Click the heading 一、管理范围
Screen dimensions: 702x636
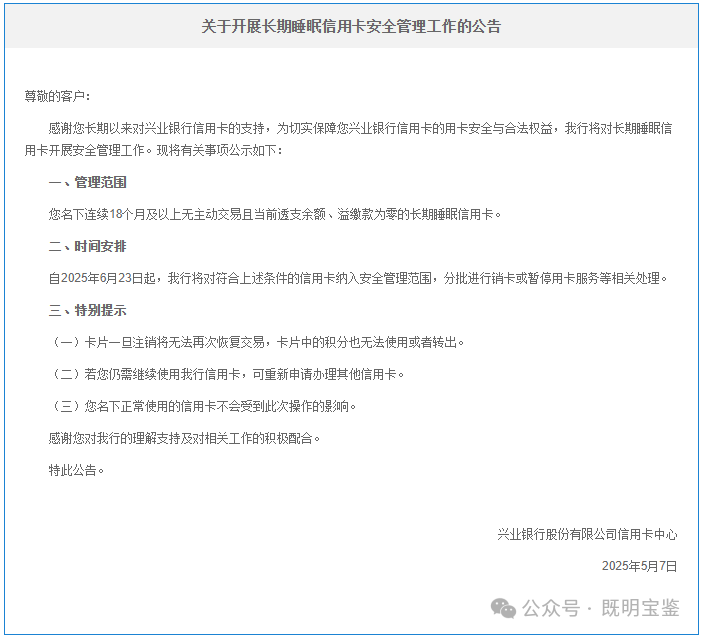tap(88, 182)
